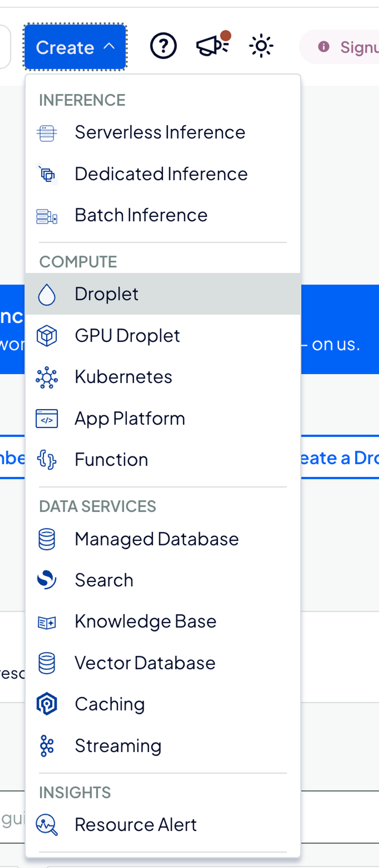The width and height of the screenshot is (379, 868).
Task: Choose Dedicated Inference from the menu
Action: pos(163,174)
